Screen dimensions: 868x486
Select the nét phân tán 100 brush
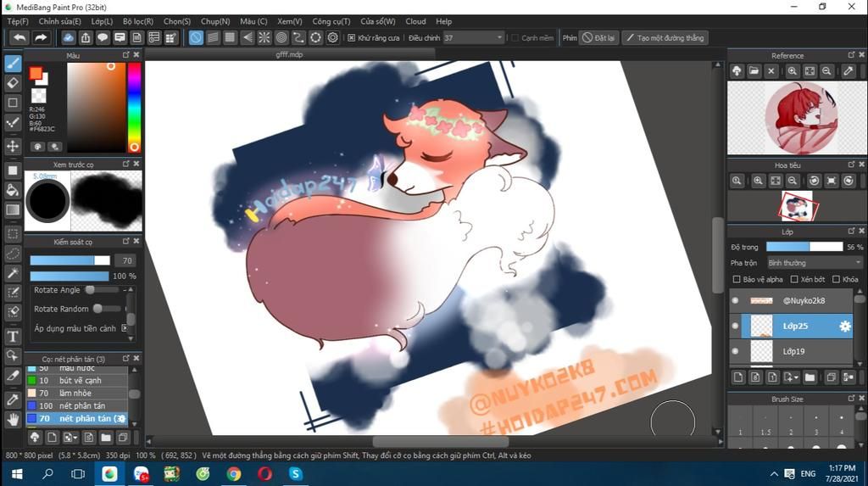(x=77, y=405)
